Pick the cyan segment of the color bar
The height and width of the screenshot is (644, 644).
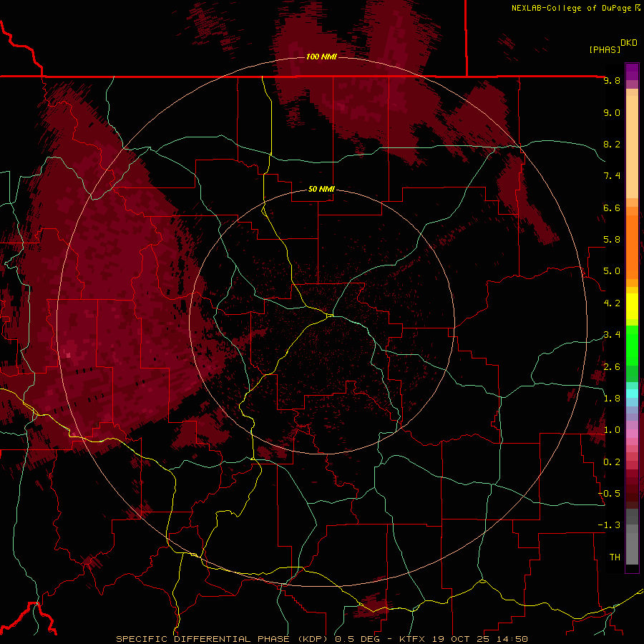[x=632, y=394]
